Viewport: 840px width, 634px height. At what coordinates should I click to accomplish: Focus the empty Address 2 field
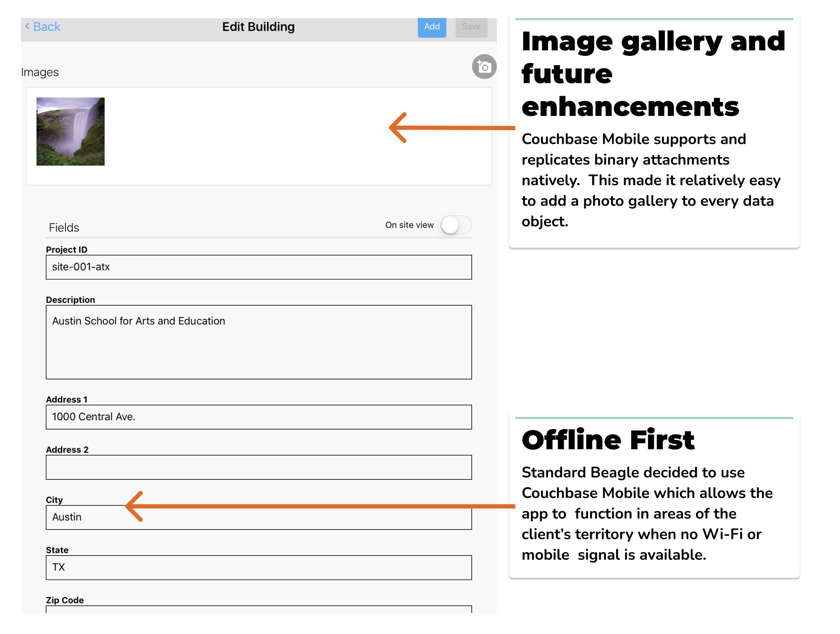258,466
